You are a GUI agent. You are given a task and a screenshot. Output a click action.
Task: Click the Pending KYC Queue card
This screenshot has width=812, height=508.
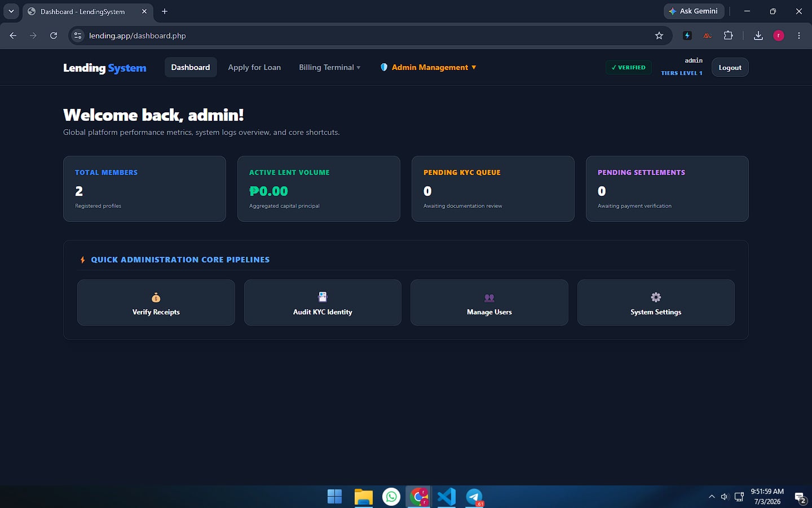click(493, 189)
